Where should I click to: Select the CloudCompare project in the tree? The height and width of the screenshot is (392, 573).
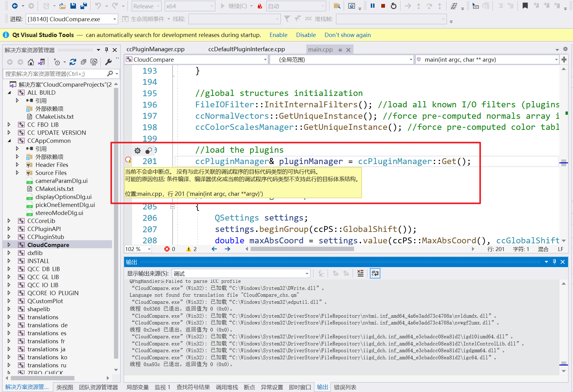pos(48,245)
